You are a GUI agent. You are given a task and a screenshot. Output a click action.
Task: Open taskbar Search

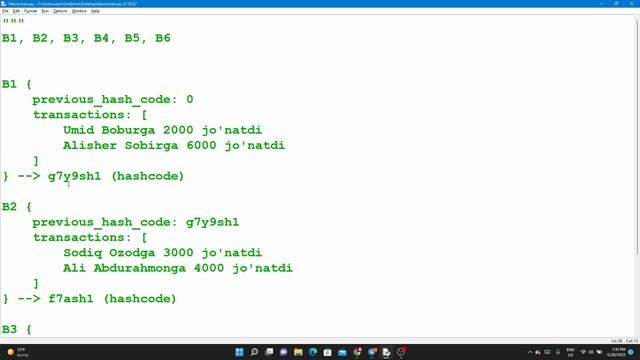click(254, 352)
